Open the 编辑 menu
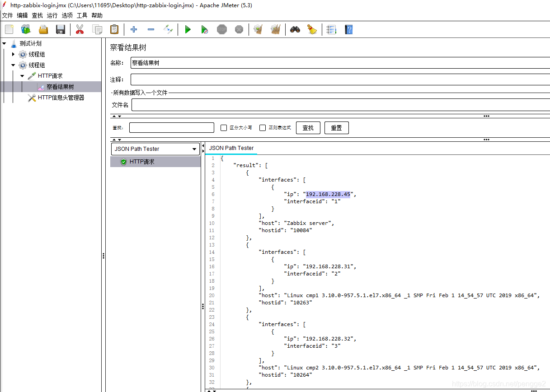This screenshot has width=550, height=392. pos(23,15)
